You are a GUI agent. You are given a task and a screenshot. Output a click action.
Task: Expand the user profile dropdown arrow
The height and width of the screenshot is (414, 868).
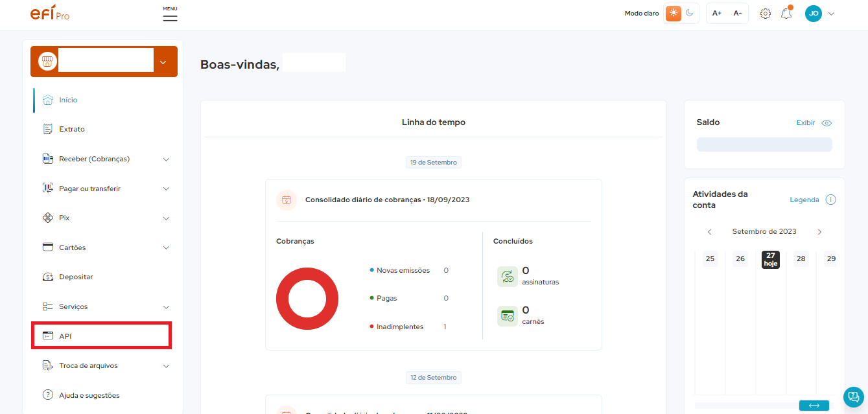click(x=832, y=14)
